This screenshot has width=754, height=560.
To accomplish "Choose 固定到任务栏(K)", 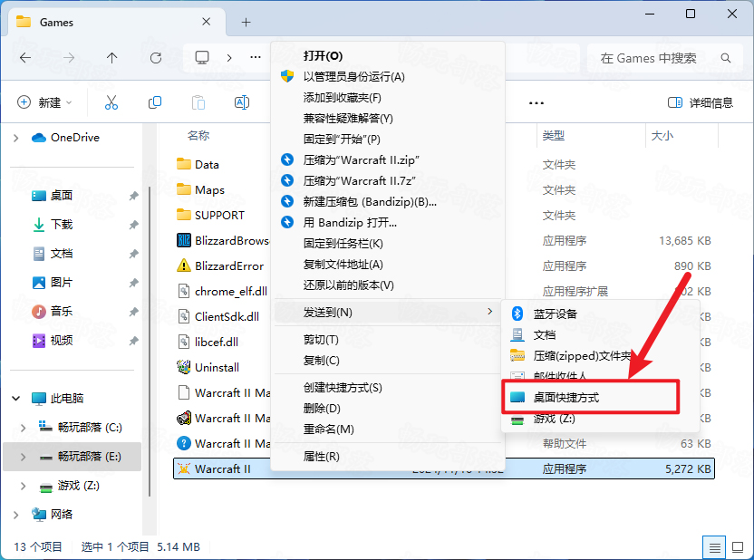I will click(x=388, y=244).
